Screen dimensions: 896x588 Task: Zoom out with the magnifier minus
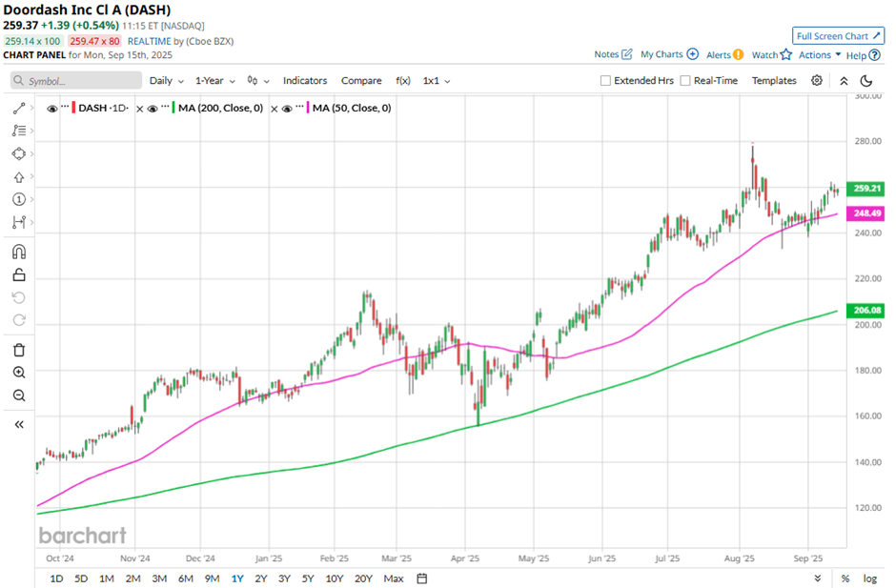point(19,395)
